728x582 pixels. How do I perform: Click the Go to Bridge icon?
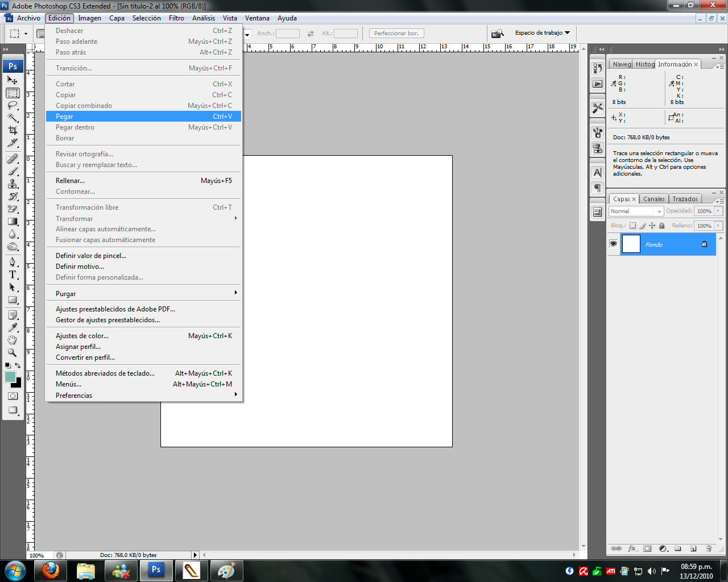[498, 34]
